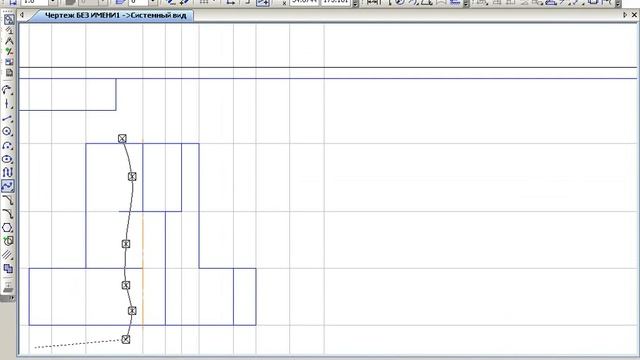Open the Geometry panel switcher icon
This screenshot has height=360, width=640.
(9, 20)
